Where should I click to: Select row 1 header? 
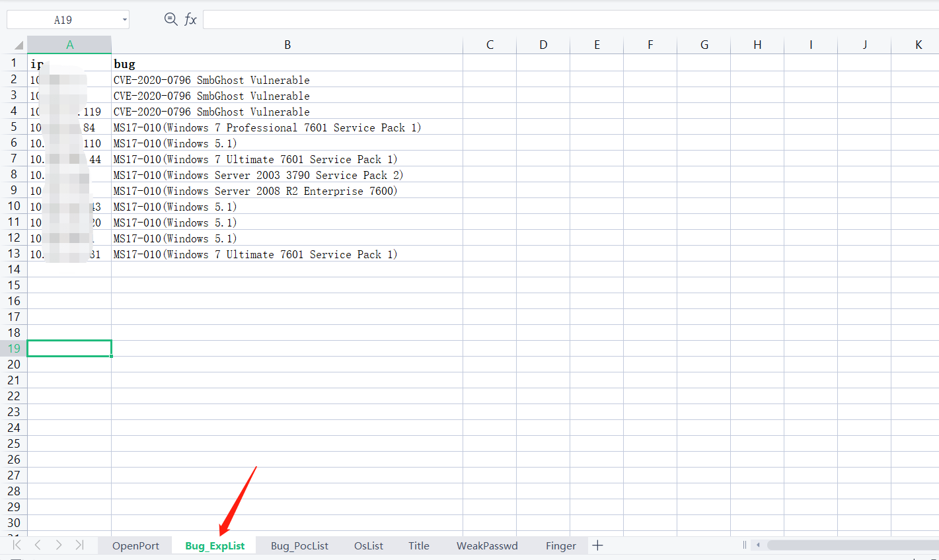14,63
